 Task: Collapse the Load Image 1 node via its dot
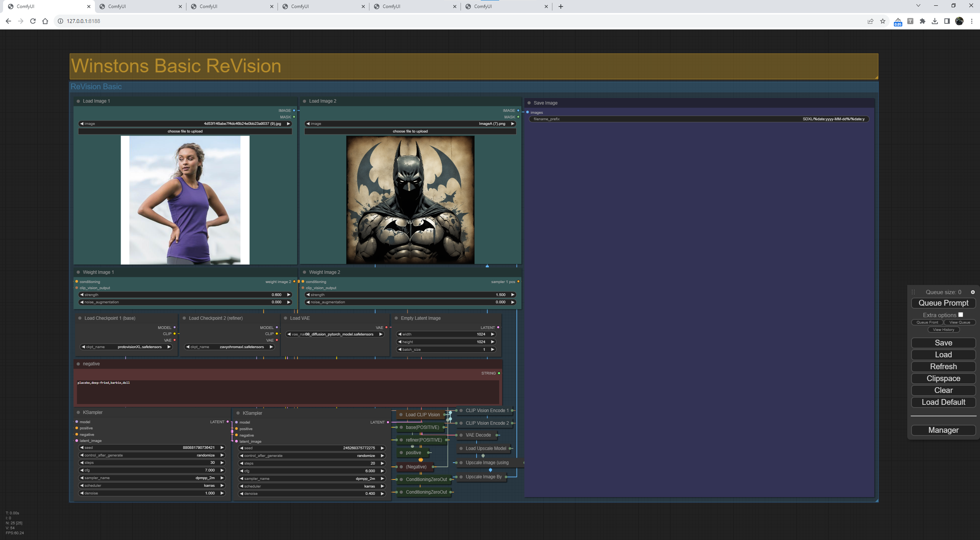[x=78, y=101]
